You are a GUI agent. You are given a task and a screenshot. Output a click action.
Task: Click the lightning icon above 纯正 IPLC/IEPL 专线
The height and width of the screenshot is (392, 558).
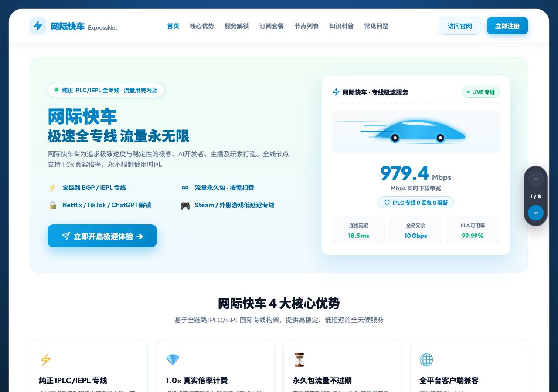click(x=46, y=360)
